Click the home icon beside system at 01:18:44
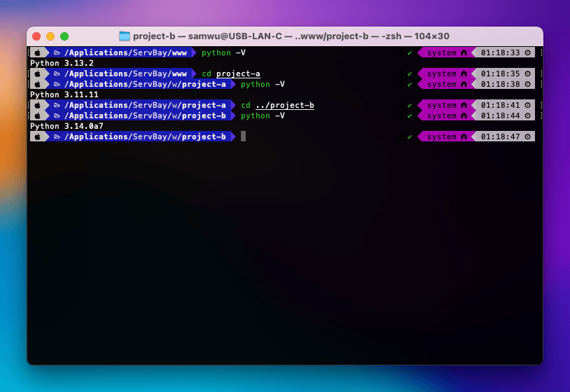Image resolution: width=570 pixels, height=392 pixels. tap(464, 116)
